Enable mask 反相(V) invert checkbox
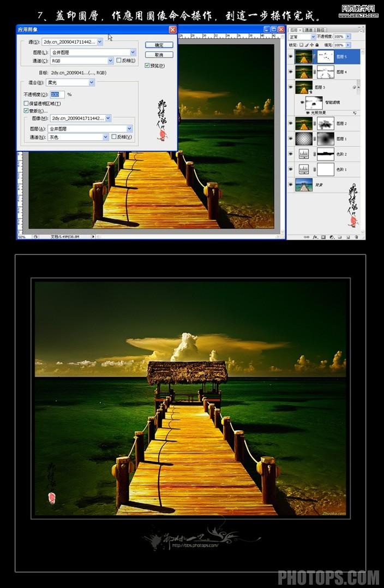The height and width of the screenshot is (588, 384). pos(114,137)
